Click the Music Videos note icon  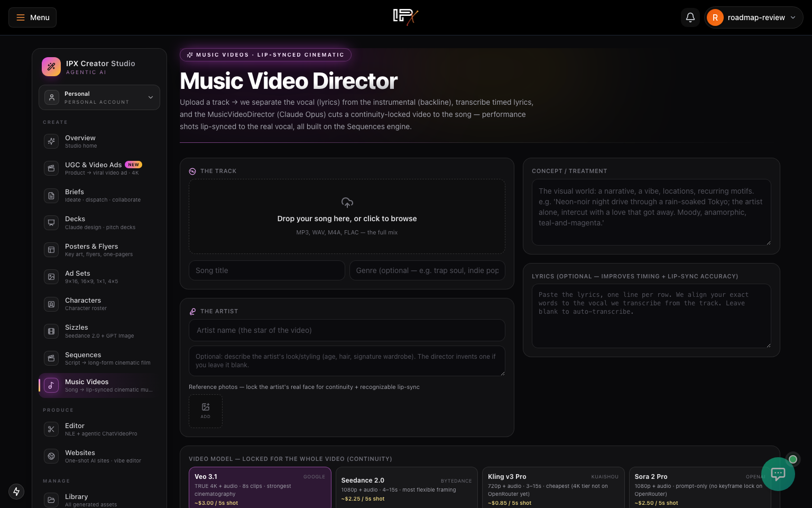coord(51,385)
